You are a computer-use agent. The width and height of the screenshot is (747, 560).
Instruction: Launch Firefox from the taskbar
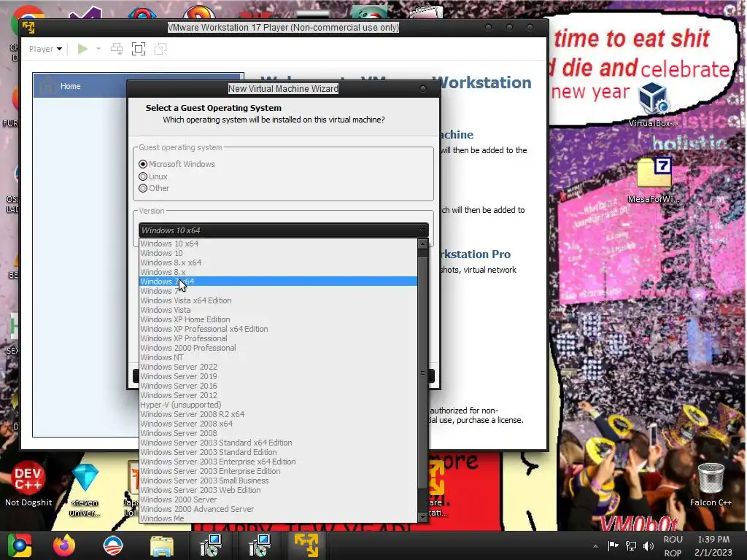[64, 545]
